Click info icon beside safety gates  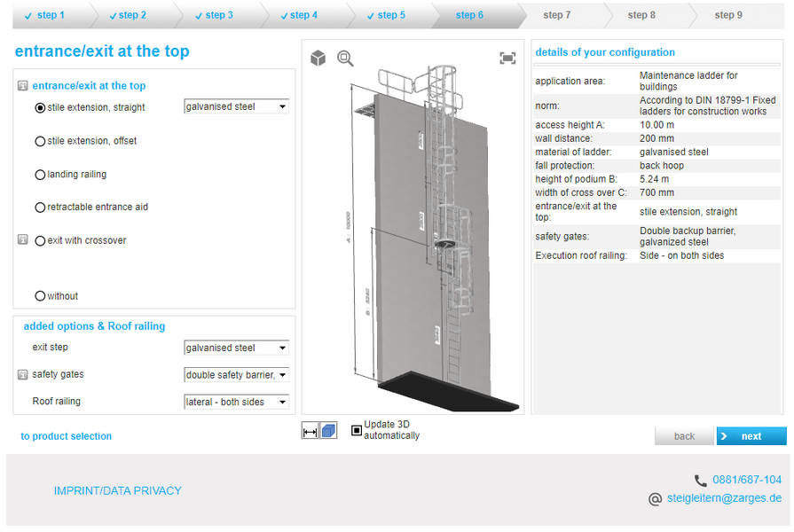point(23,375)
